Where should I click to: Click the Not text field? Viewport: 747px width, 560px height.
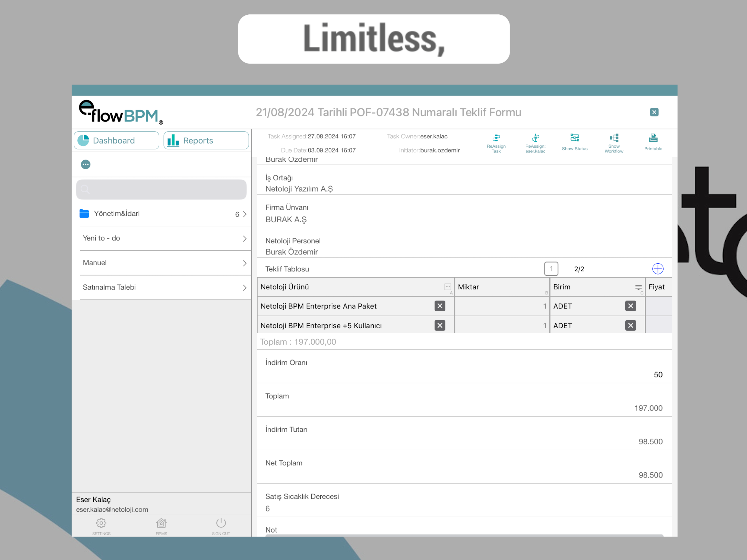[464, 535]
